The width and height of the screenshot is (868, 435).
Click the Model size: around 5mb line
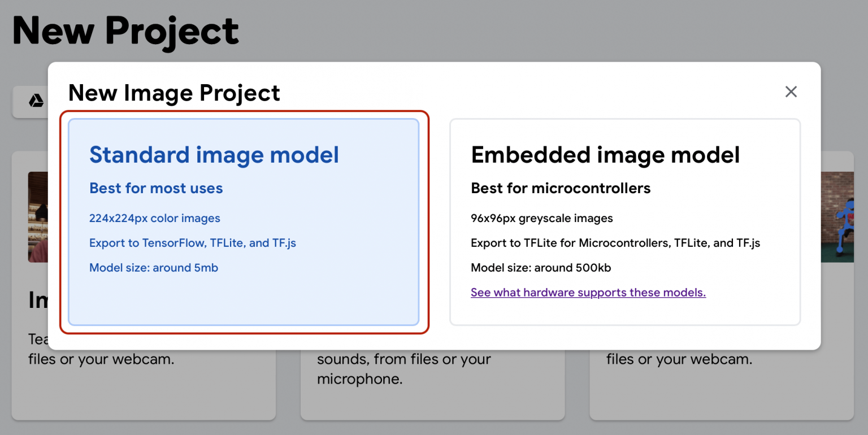click(x=154, y=267)
